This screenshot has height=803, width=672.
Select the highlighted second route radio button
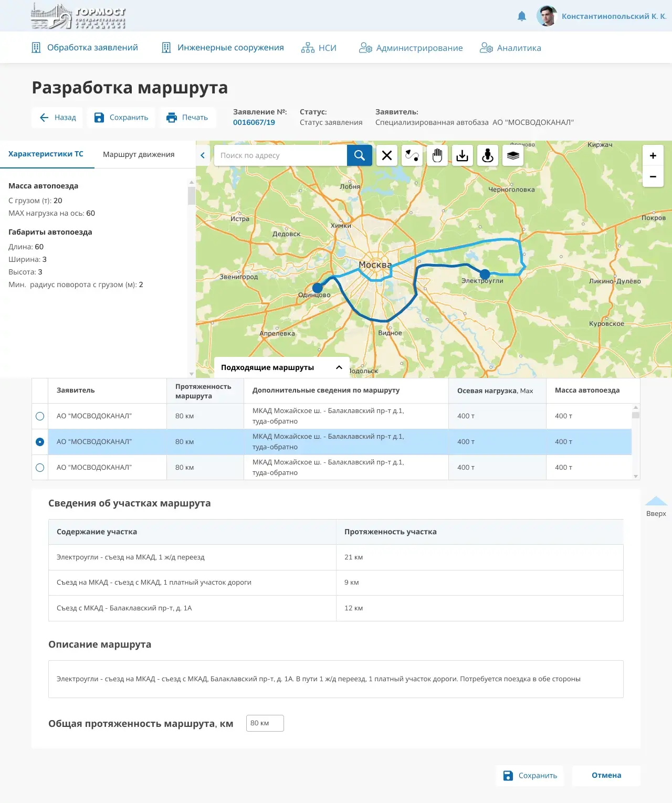point(40,442)
